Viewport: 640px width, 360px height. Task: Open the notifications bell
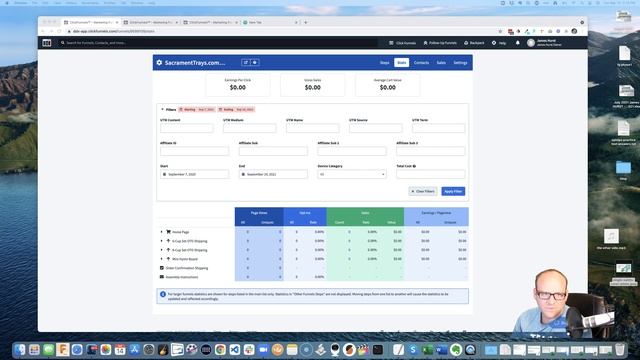(518, 42)
